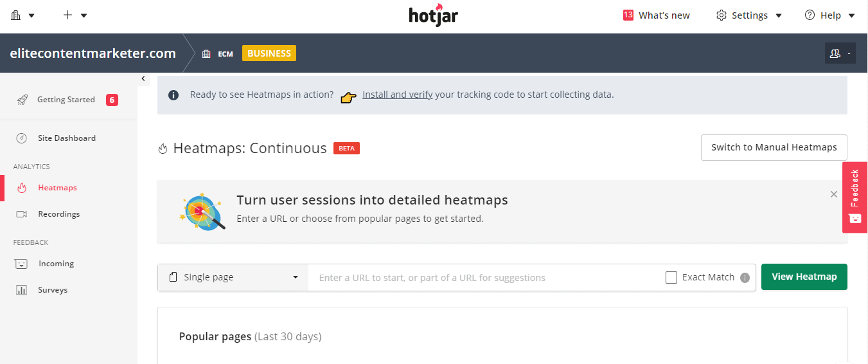868x364 pixels.
Task: Open What's new notifications badge
Action: pyautogui.click(x=656, y=15)
